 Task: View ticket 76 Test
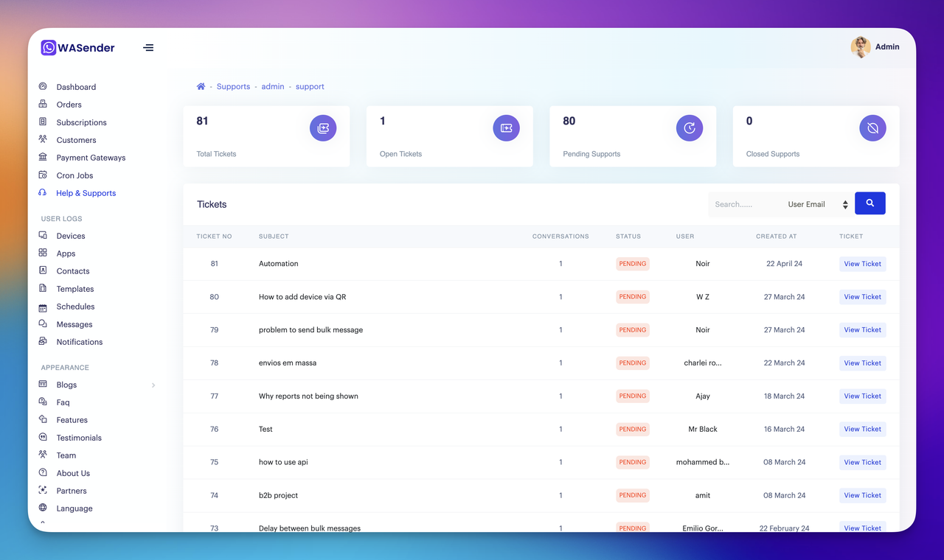pyautogui.click(x=862, y=429)
